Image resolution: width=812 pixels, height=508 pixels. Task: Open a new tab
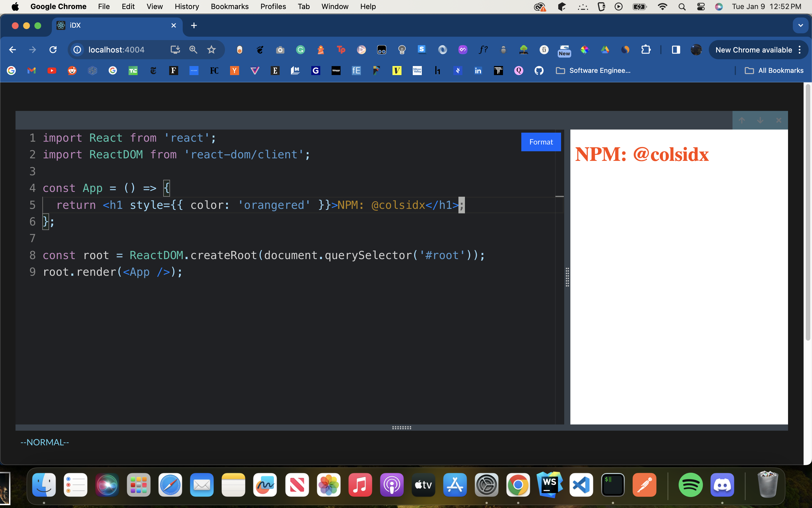(x=194, y=25)
